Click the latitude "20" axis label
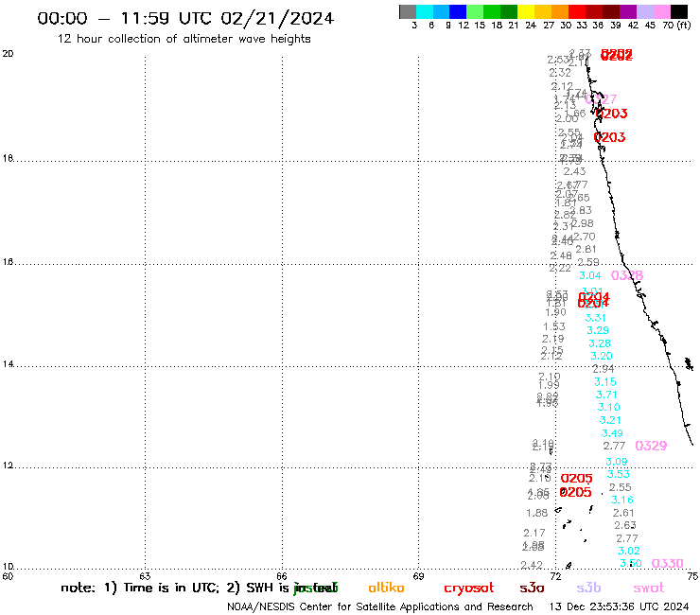This screenshot has width=700, height=615. coord(8,54)
